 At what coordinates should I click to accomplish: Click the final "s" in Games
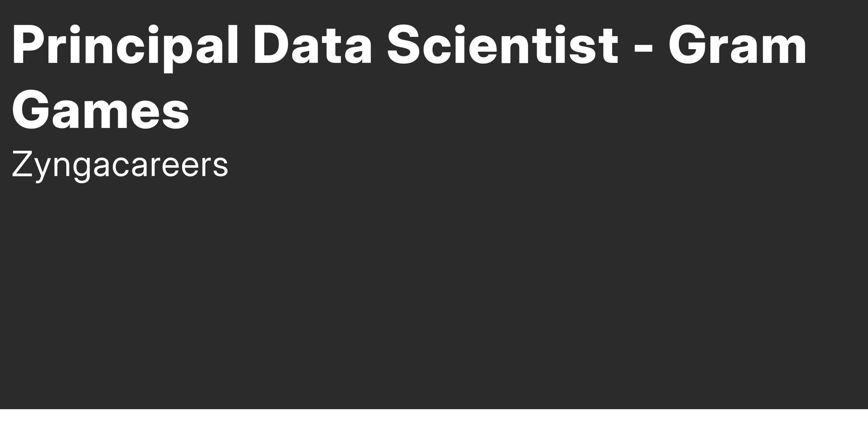tap(175, 115)
